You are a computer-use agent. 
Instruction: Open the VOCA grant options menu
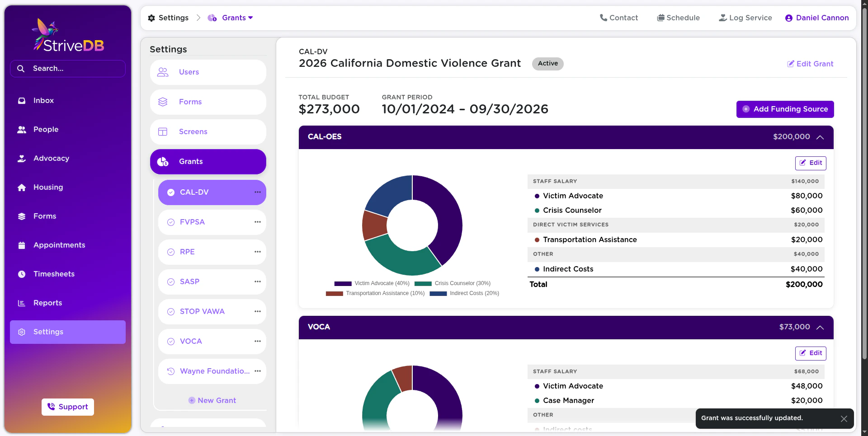pos(258,342)
